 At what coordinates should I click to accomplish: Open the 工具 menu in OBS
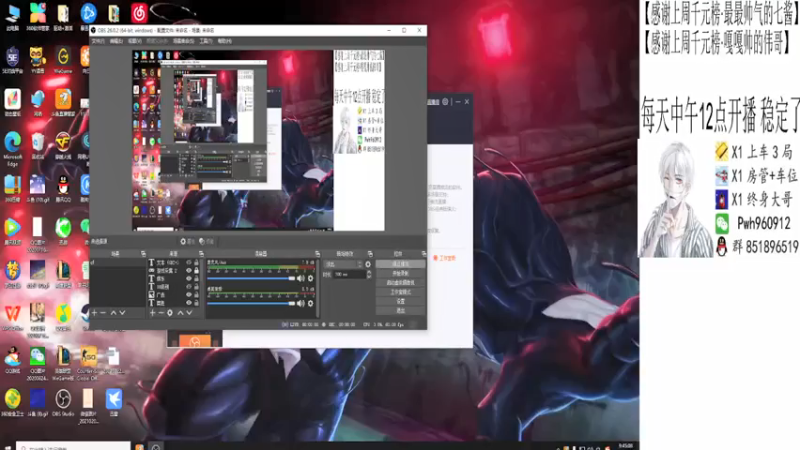pos(206,41)
